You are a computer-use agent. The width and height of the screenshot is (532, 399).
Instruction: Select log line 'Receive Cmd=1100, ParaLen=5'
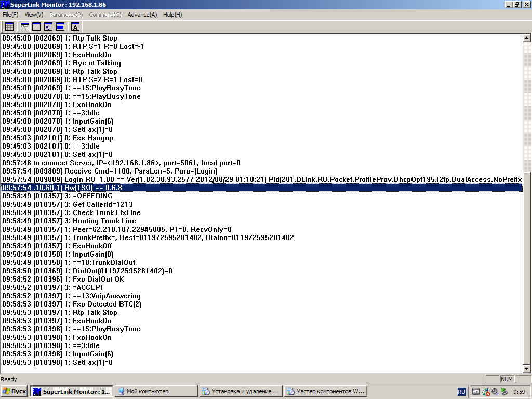[x=262, y=171]
